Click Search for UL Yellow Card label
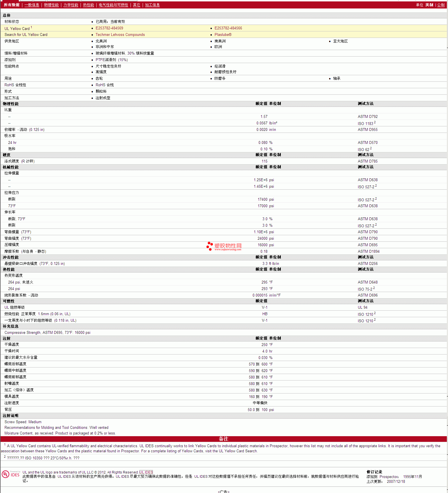The width and height of the screenshot is (448, 493). click(x=26, y=34)
